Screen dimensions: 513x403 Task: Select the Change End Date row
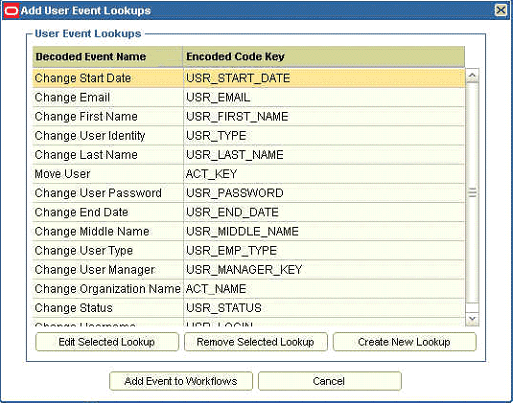[x=248, y=212]
